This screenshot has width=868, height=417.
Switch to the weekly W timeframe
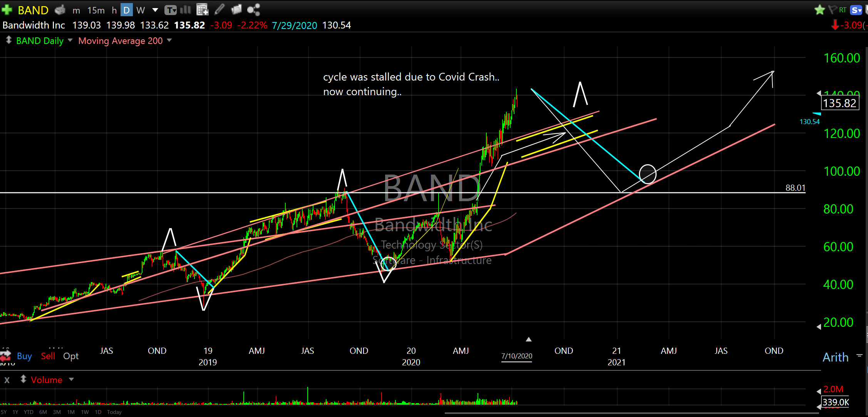(141, 10)
